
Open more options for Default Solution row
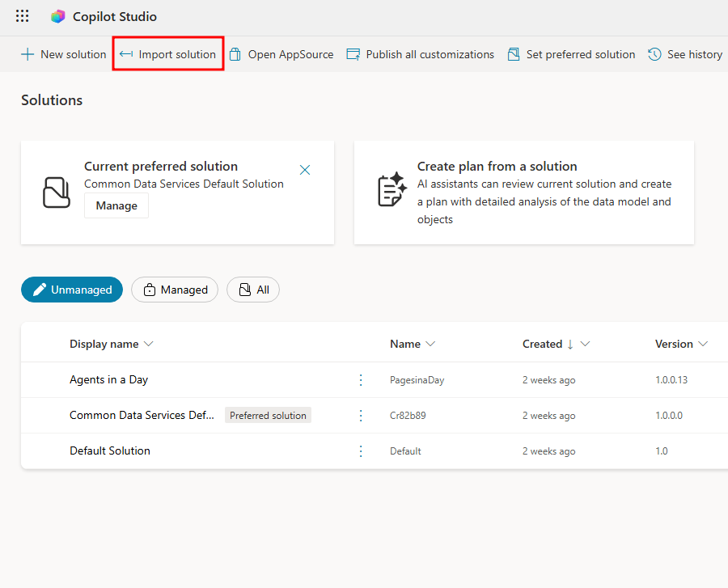pyautogui.click(x=361, y=451)
